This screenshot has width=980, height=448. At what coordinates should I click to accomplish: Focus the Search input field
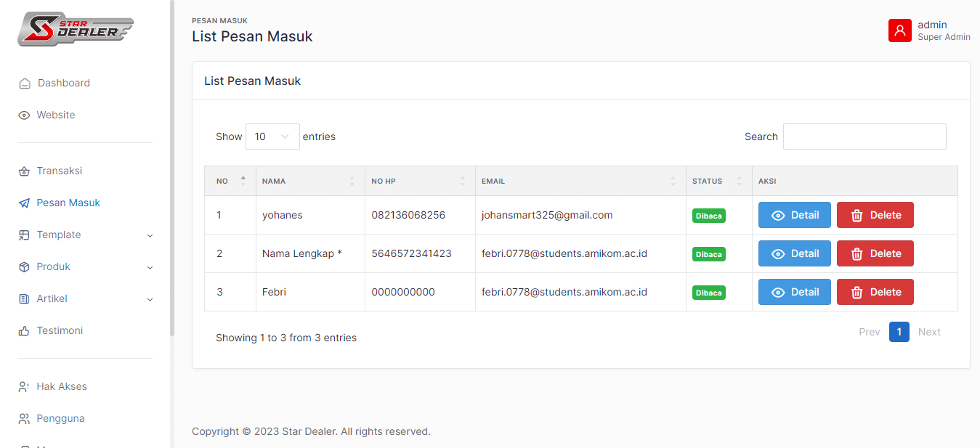(x=864, y=137)
